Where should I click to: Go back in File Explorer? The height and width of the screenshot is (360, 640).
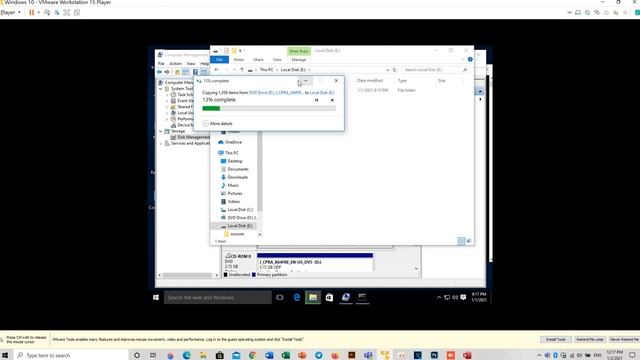217,70
